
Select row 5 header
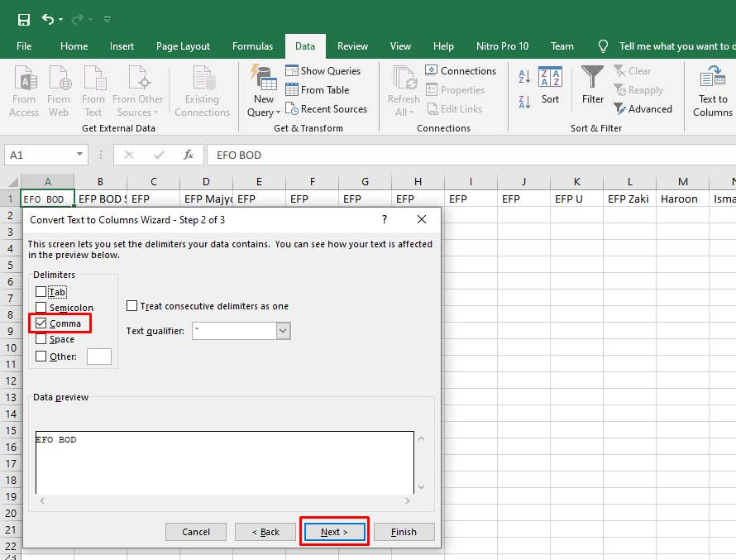(x=10, y=266)
